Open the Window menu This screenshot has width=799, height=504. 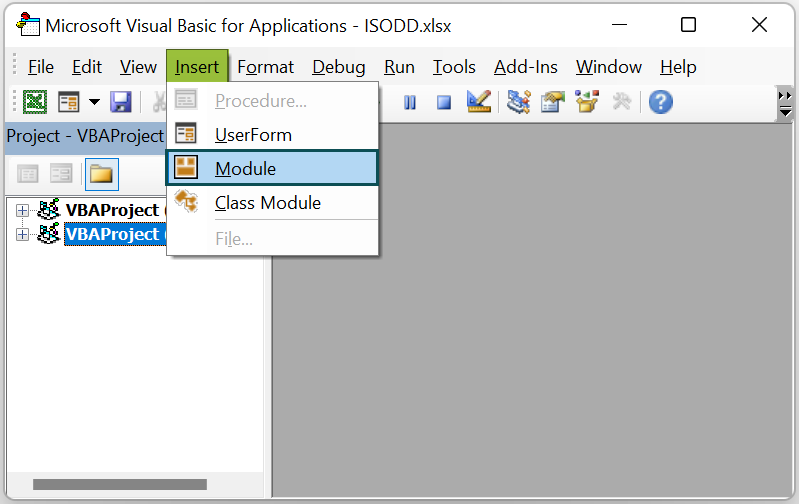point(609,67)
